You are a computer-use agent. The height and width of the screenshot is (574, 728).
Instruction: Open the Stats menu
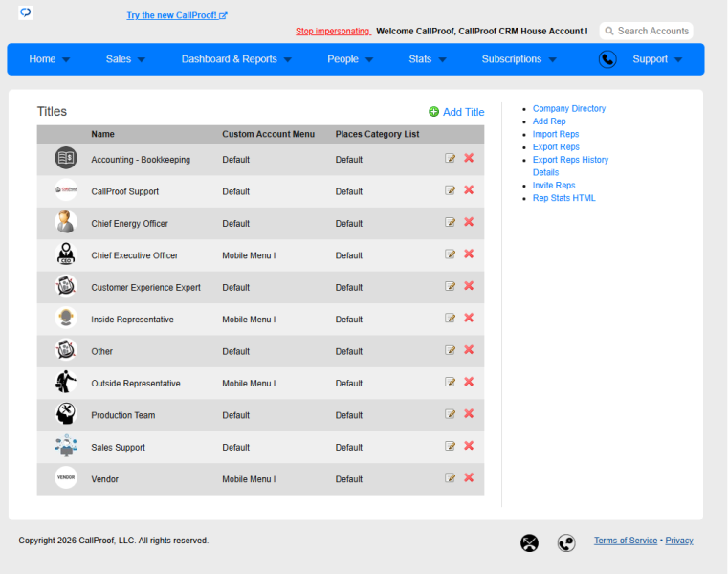point(420,59)
